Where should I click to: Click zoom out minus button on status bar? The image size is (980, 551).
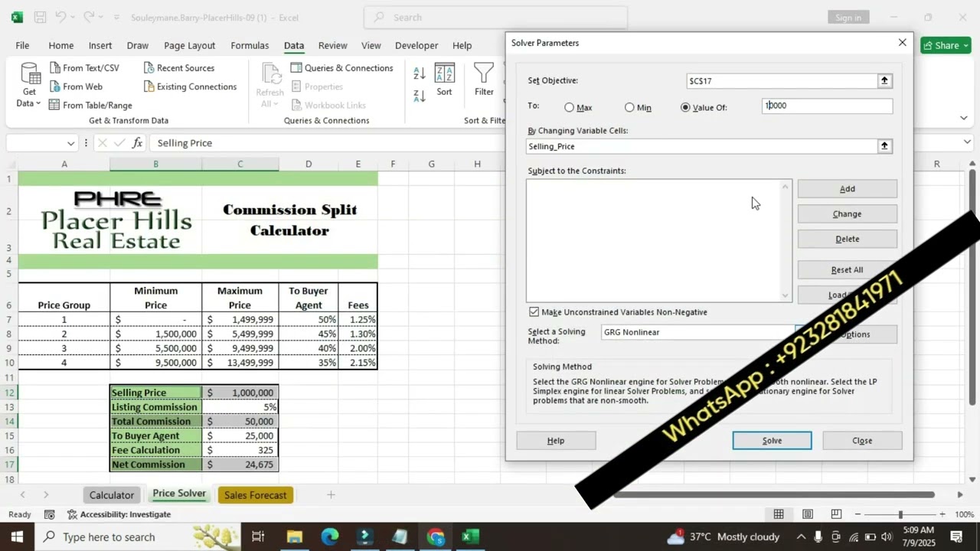tap(859, 514)
